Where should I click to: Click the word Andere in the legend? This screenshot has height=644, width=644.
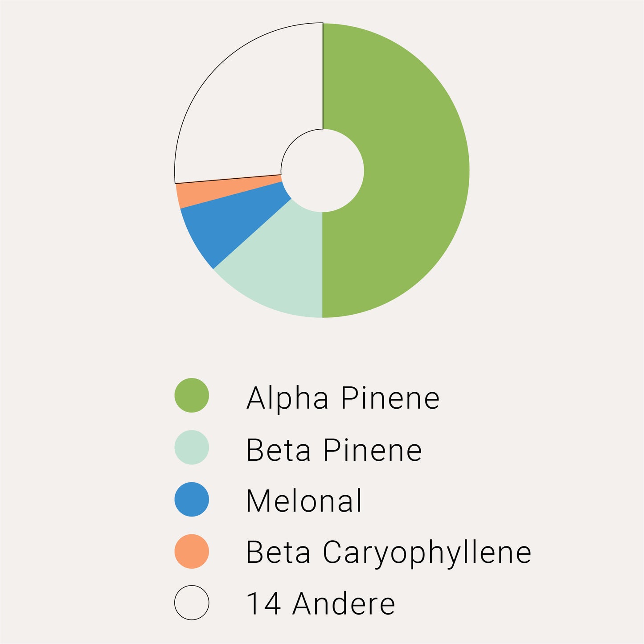344,604
